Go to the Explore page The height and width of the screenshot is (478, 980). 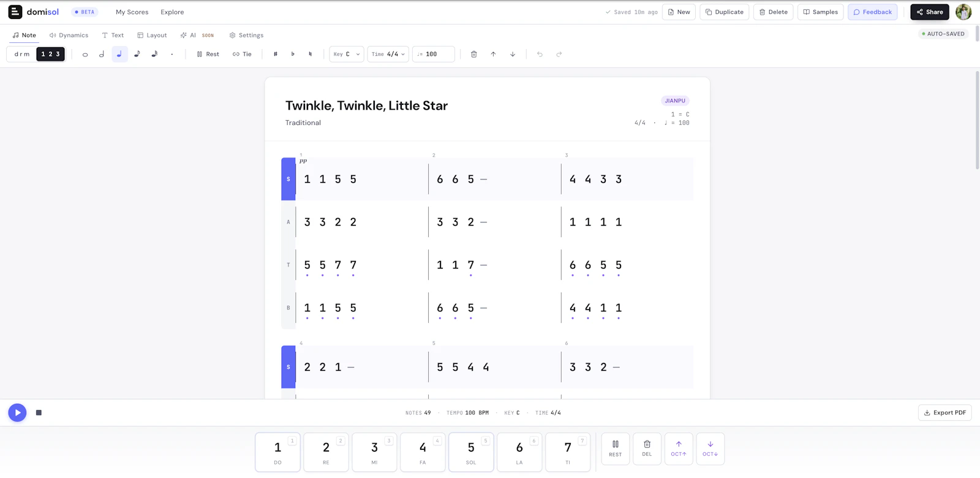tap(172, 12)
